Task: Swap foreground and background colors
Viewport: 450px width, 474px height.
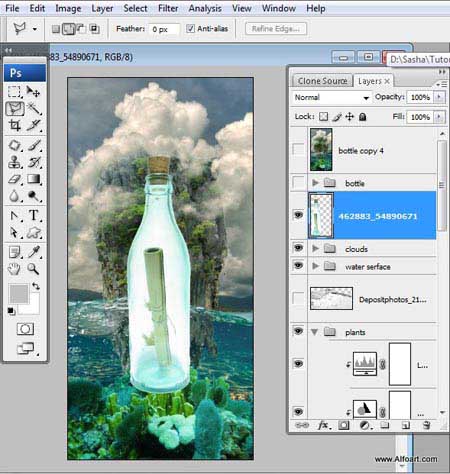Action: pyautogui.click(x=36, y=286)
